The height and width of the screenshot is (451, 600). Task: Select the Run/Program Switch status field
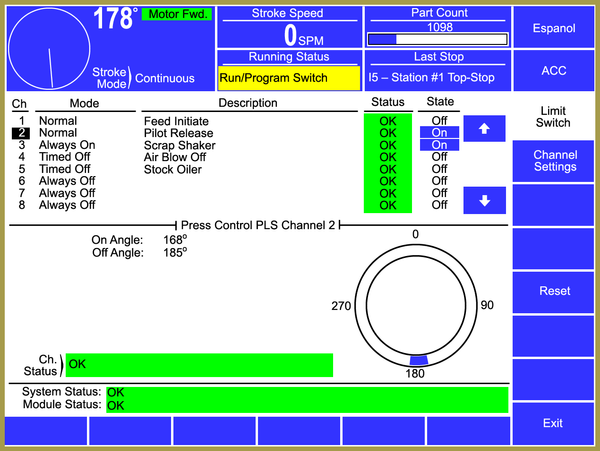(288, 77)
